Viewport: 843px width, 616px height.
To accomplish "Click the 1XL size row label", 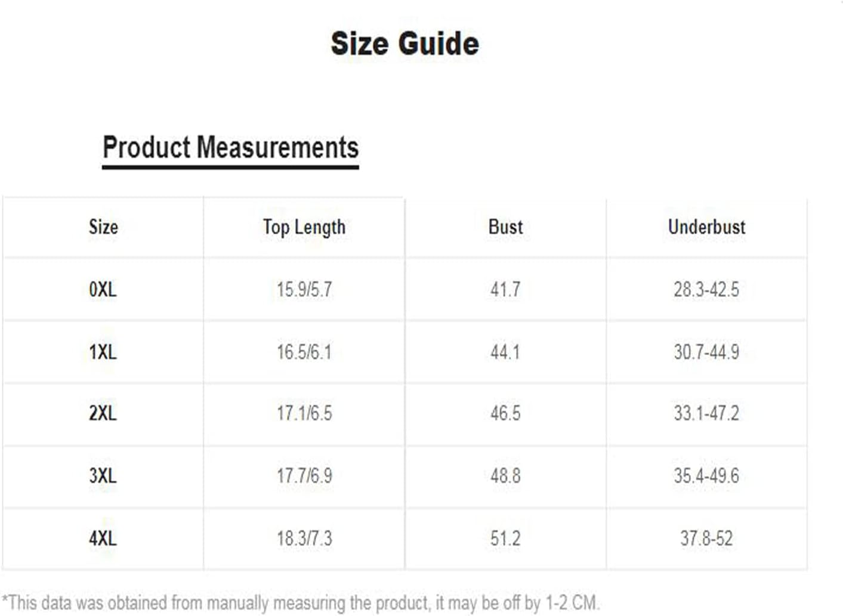I will 103,352.
